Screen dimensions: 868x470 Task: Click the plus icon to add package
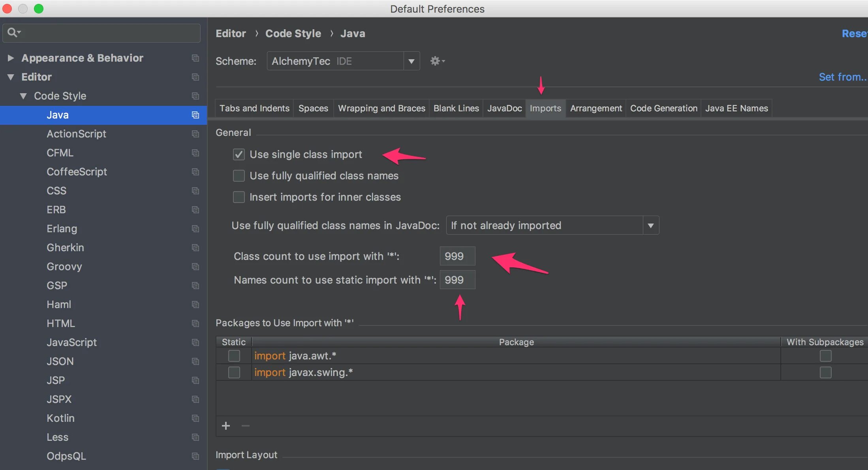tap(226, 426)
